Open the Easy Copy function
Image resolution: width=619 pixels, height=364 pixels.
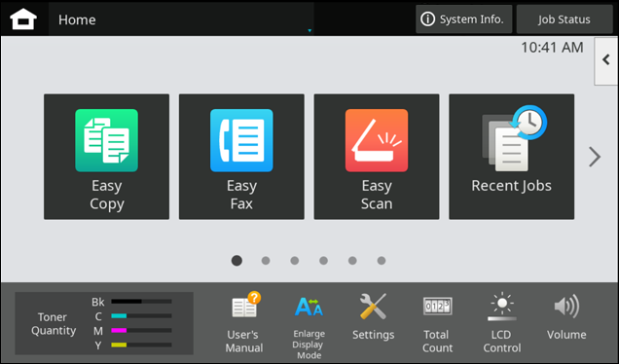107,157
